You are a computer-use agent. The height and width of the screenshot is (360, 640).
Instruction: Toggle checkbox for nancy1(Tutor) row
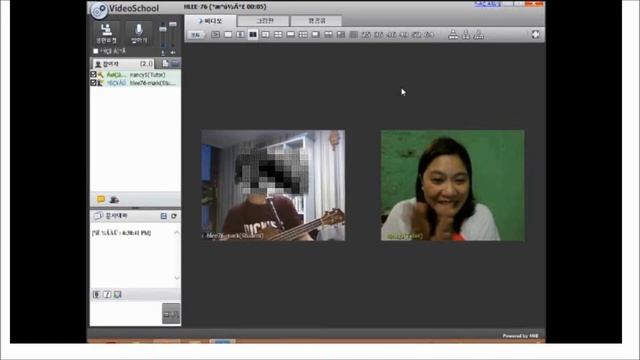(x=93, y=74)
